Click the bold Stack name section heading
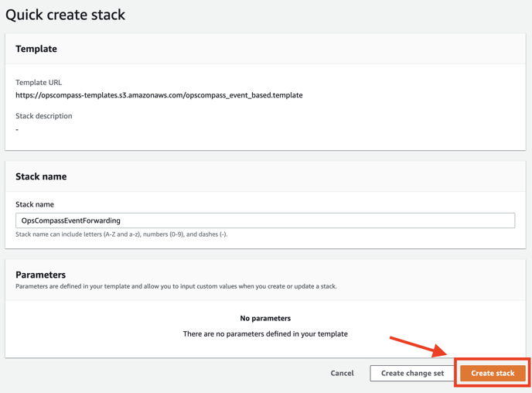The image size is (532, 393). (x=41, y=176)
